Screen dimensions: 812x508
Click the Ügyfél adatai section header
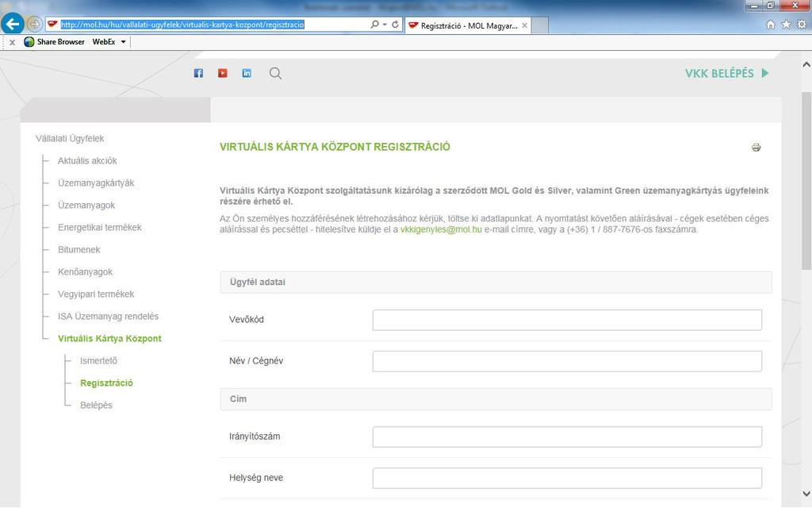coord(496,282)
